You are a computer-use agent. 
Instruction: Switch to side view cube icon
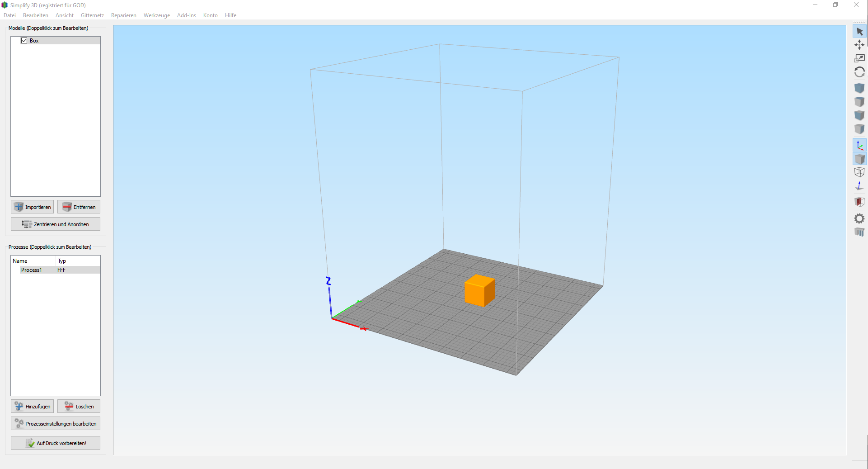pyautogui.click(x=859, y=129)
